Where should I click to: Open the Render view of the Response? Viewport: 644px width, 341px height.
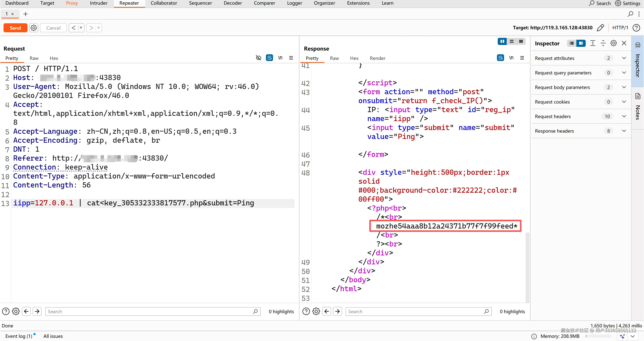pyautogui.click(x=377, y=58)
